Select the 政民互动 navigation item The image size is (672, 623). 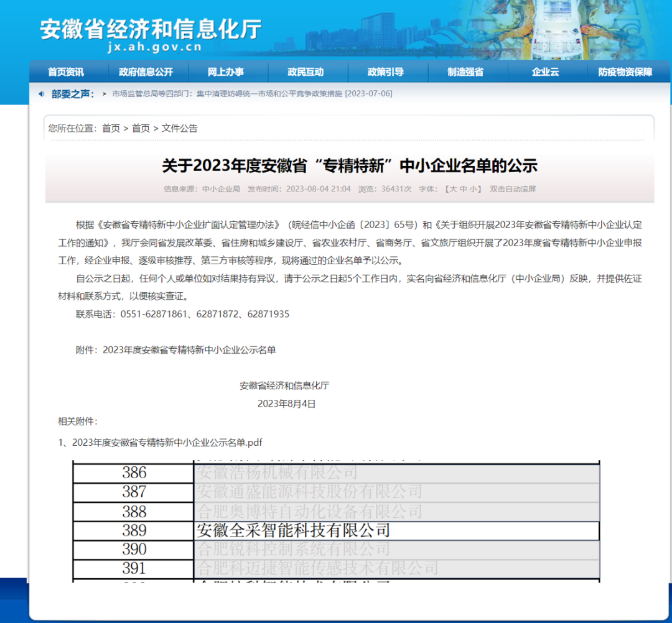point(306,72)
